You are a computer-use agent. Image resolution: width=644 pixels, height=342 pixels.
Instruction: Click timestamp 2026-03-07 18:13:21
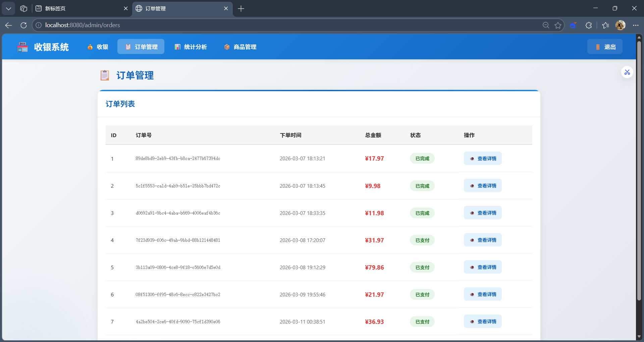[x=303, y=159]
